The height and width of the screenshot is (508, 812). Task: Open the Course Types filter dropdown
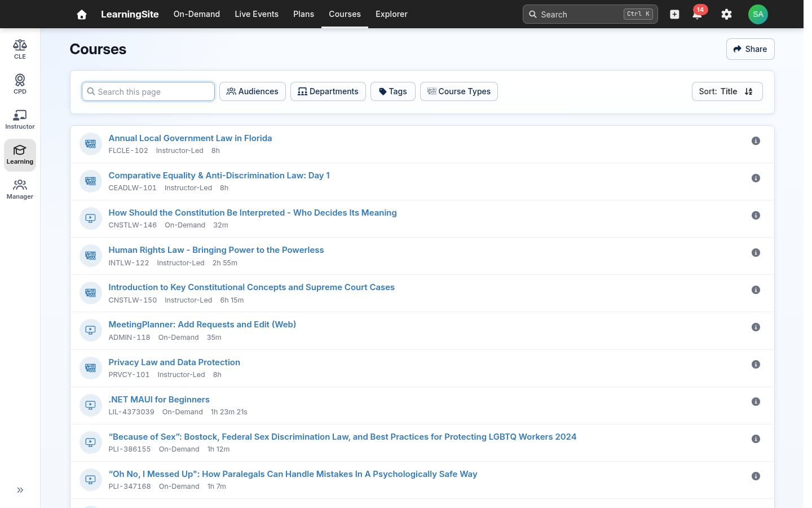click(x=458, y=91)
